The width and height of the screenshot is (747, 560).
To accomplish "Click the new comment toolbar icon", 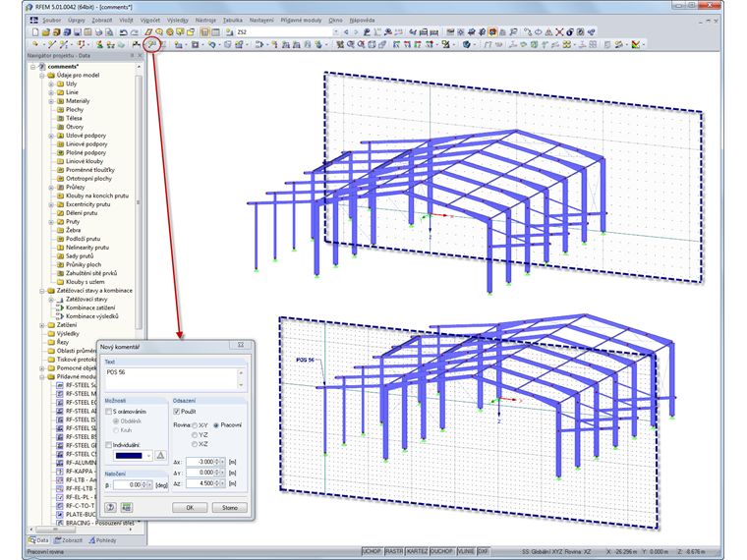I will [x=151, y=44].
